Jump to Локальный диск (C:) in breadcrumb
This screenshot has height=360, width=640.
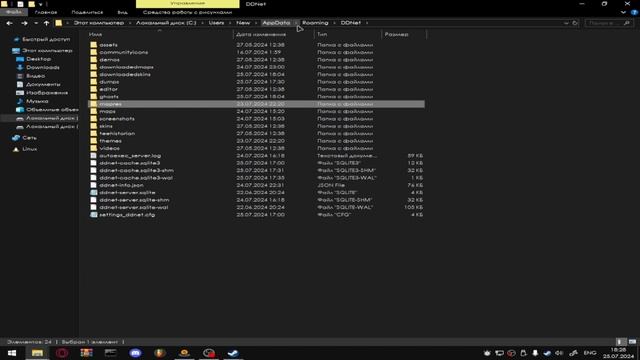[x=166, y=23]
